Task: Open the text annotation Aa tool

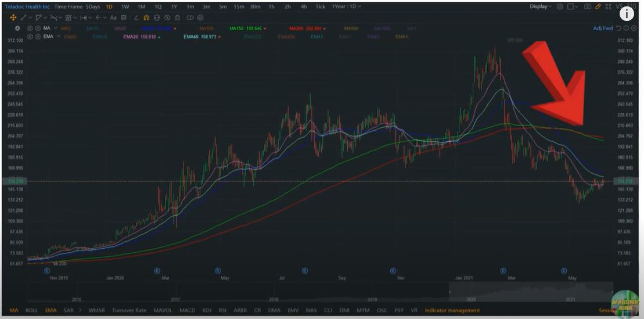Action: point(113,17)
